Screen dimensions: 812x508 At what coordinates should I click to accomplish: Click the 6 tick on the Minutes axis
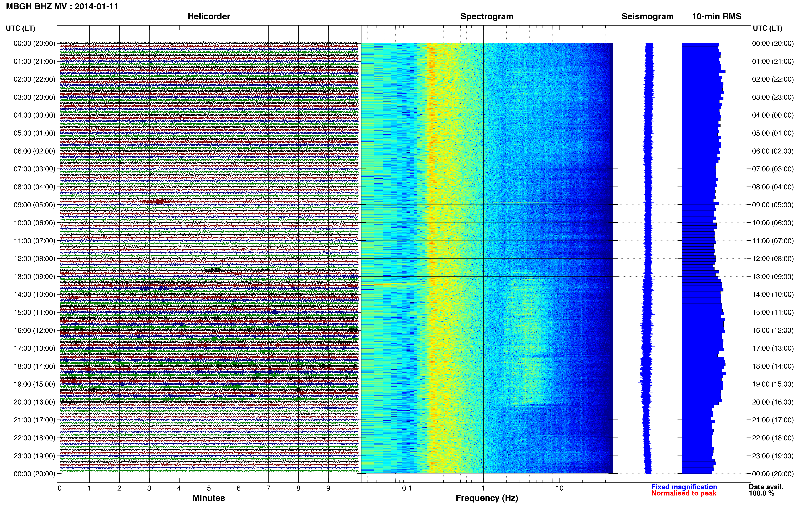click(x=239, y=488)
